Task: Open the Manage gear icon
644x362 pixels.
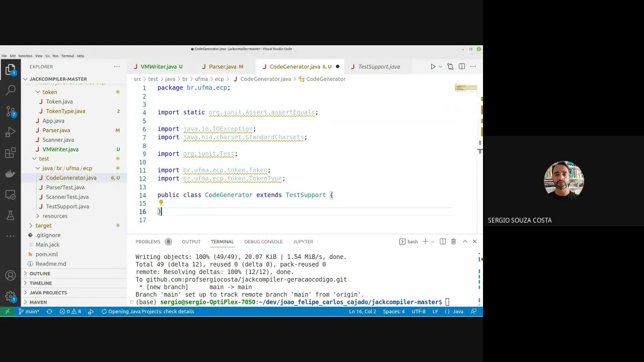Action: tap(10, 296)
